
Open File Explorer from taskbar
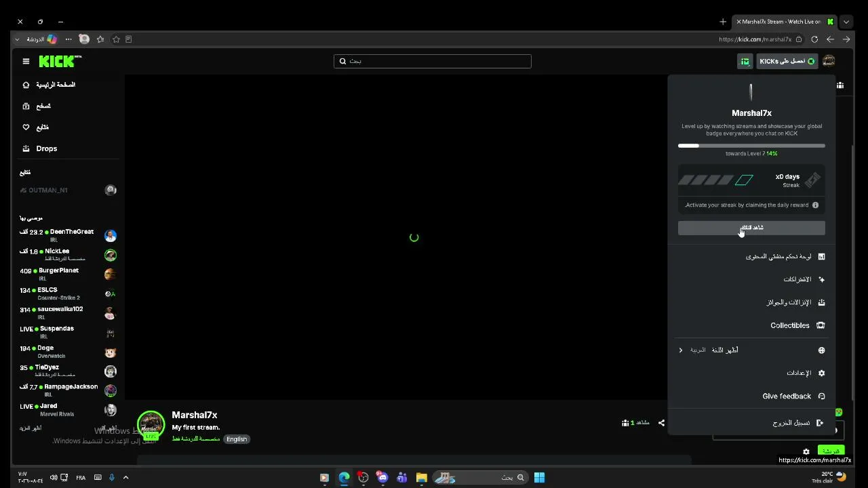(421, 477)
